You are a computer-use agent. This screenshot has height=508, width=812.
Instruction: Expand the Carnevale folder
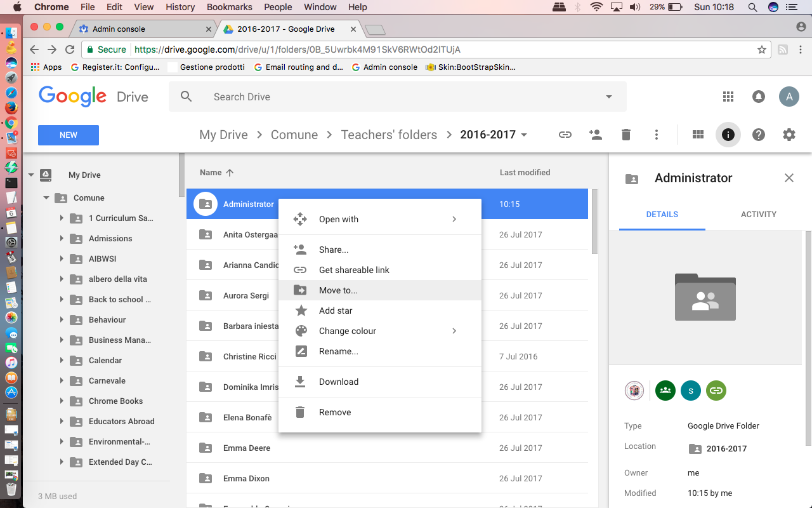[x=62, y=380]
